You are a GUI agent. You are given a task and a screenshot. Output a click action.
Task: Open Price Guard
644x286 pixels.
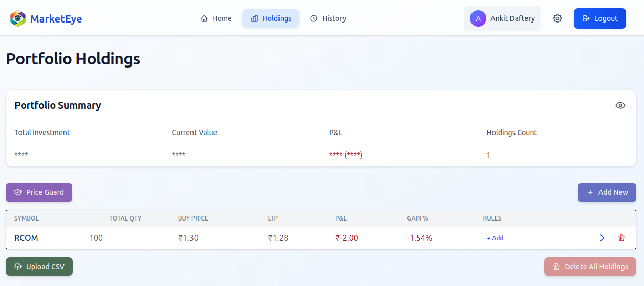pos(39,192)
